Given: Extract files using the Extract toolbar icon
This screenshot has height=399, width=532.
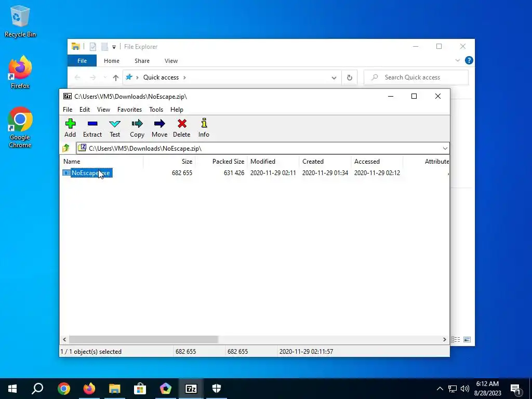Looking at the screenshot, I should click(92, 128).
